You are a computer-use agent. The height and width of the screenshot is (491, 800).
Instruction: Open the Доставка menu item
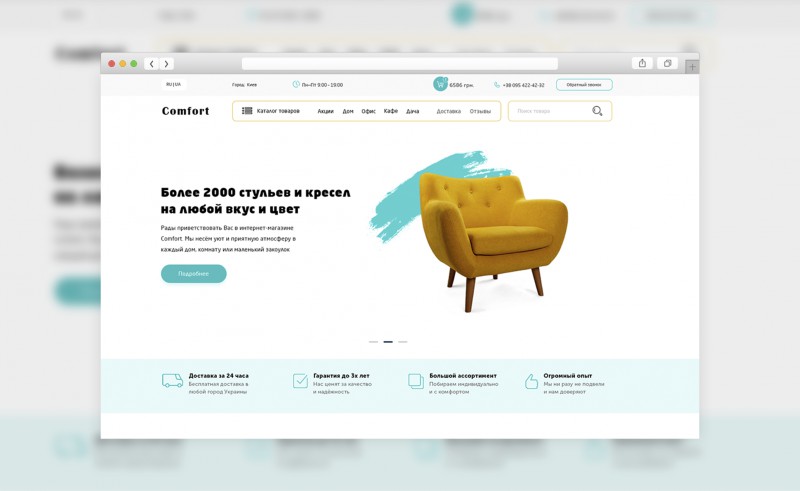[448, 111]
